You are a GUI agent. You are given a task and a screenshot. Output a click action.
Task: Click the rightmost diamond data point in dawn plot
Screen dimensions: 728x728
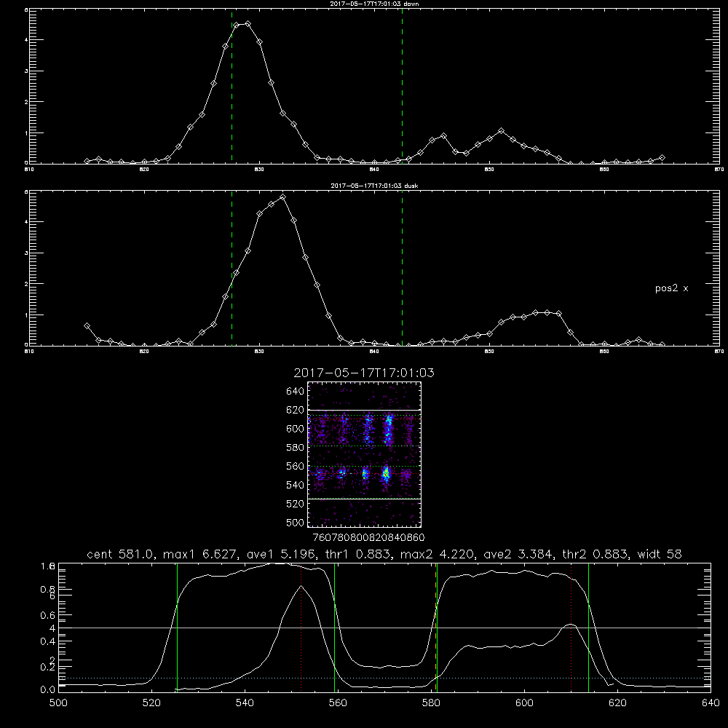[662, 158]
